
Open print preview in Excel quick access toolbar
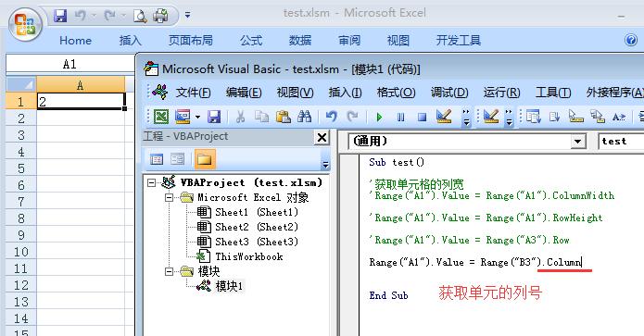click(140, 16)
